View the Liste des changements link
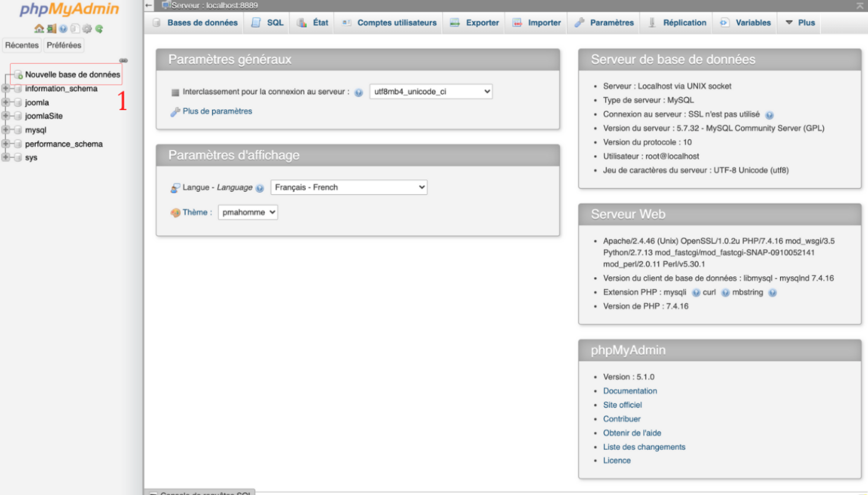Screen dimensions: 868x495 click(644, 447)
